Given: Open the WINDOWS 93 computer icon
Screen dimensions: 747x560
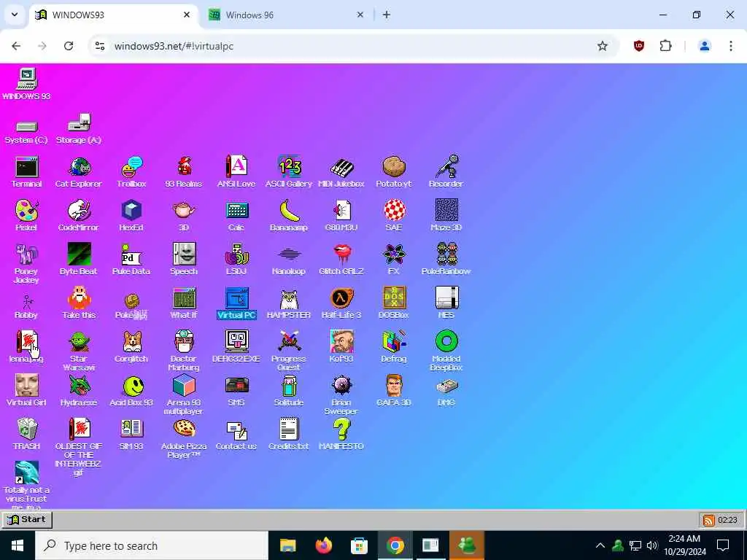Looking at the screenshot, I should pos(26,84).
